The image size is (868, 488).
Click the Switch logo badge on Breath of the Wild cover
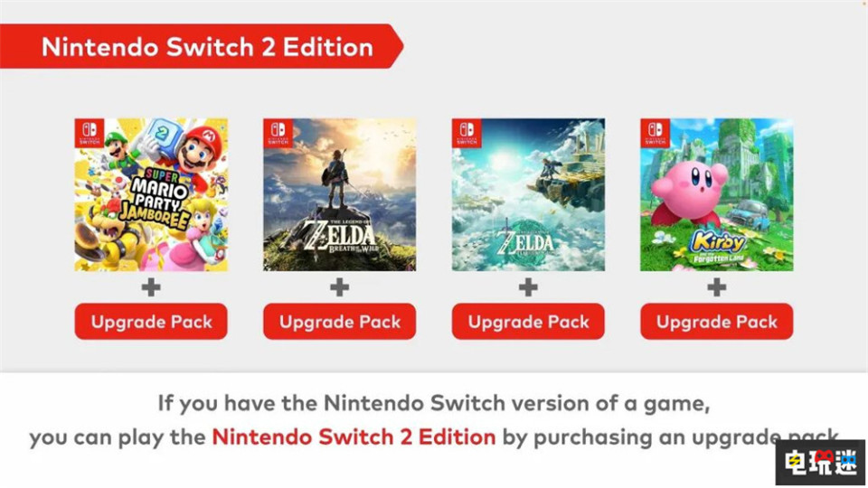click(277, 133)
